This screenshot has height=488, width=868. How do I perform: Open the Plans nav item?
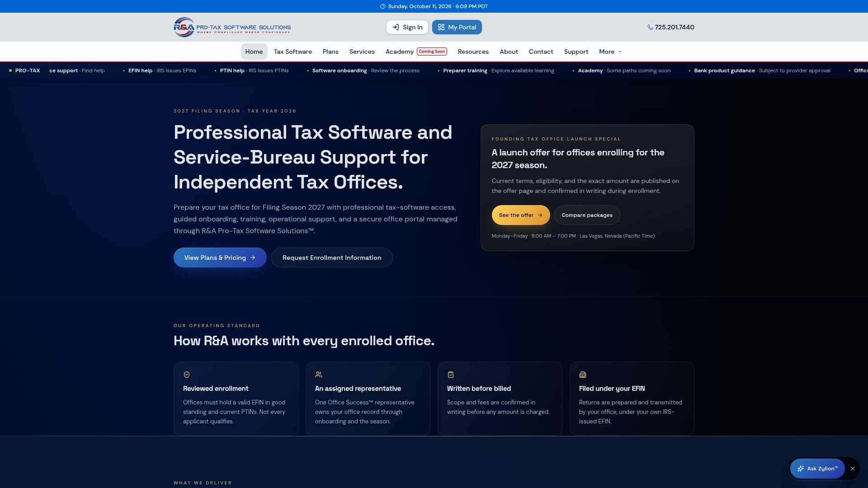point(330,52)
